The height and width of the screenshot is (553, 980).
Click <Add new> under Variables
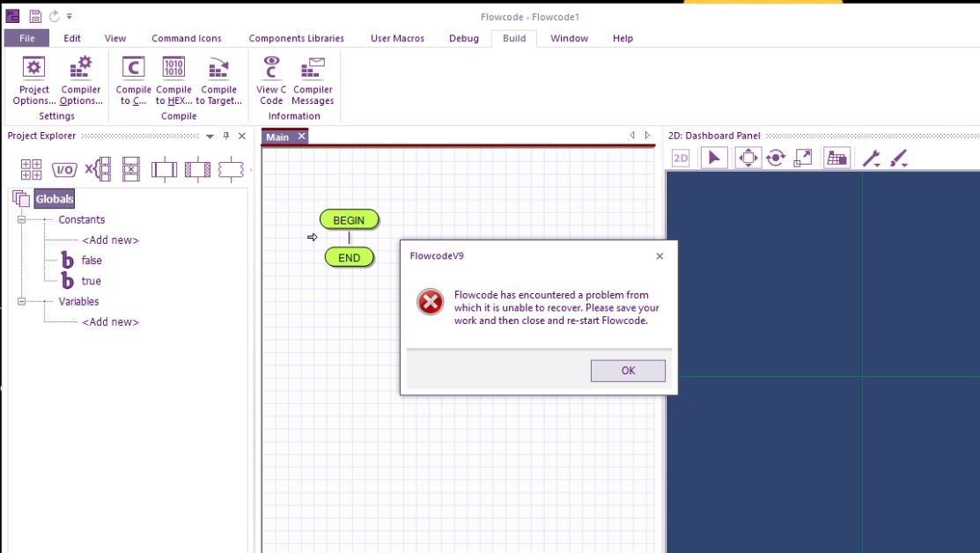[x=111, y=321]
